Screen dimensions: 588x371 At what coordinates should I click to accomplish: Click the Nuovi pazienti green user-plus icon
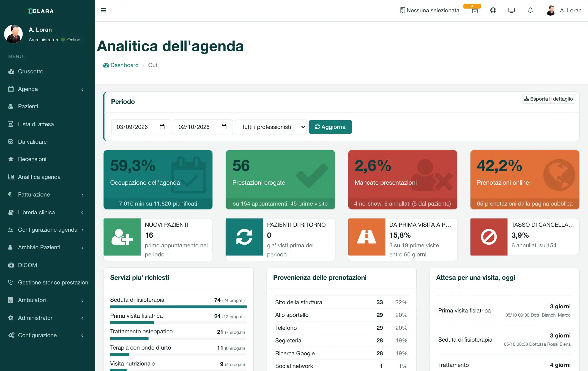[122, 237]
